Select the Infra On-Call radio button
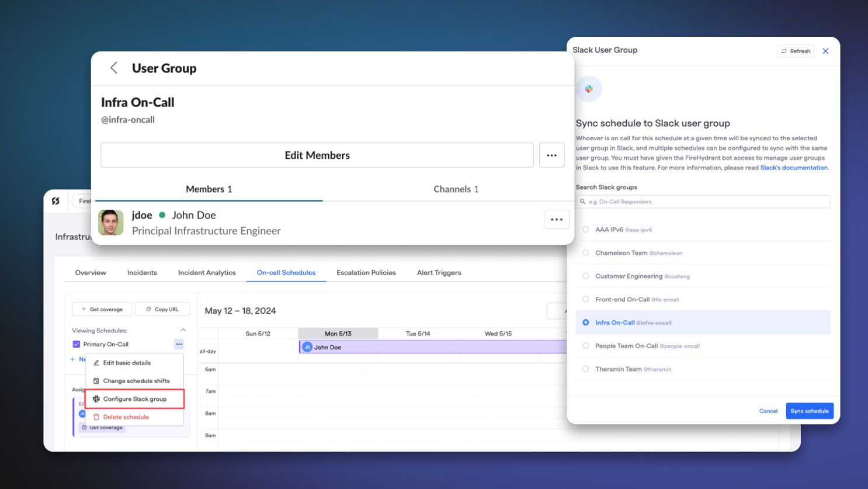 click(x=585, y=322)
